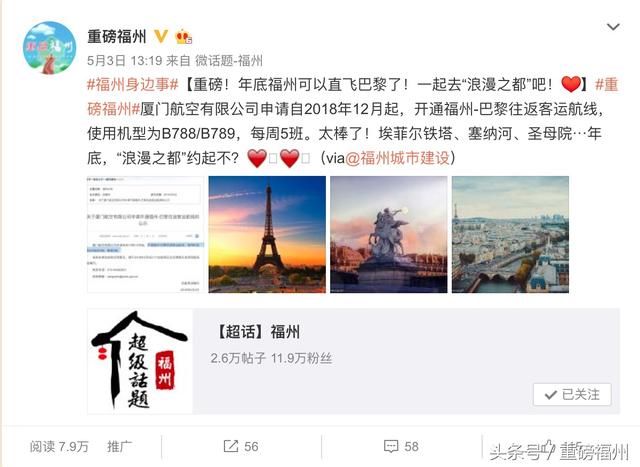
Task: Open the 超级话题 福州 logo image
Action: point(140,361)
